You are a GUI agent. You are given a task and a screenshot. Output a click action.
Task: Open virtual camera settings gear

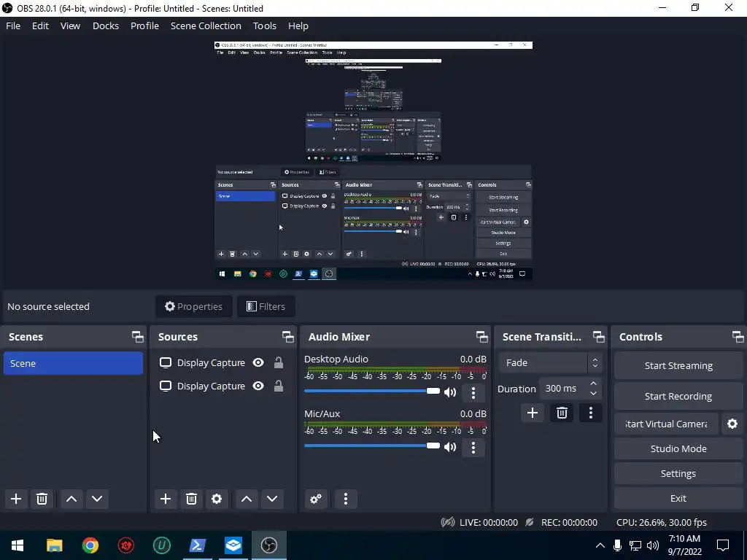pos(732,424)
